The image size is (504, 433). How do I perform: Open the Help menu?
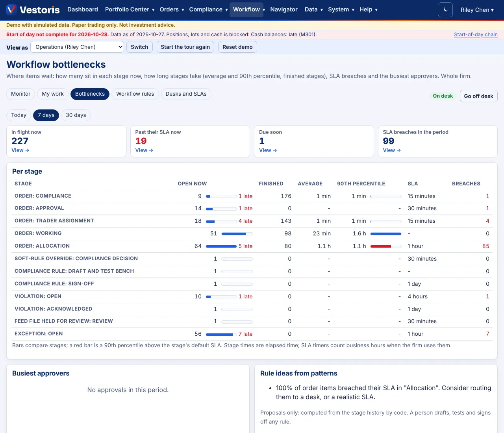(x=368, y=9)
